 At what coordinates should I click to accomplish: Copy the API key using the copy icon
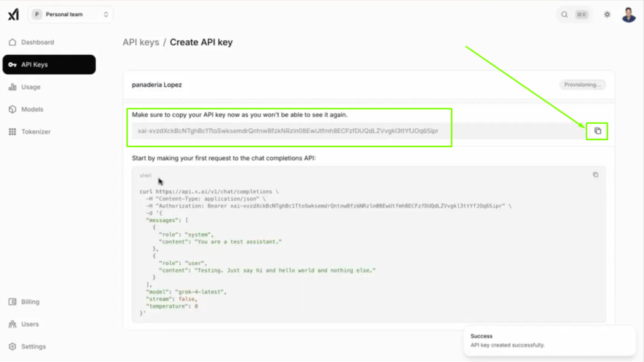[596, 131]
